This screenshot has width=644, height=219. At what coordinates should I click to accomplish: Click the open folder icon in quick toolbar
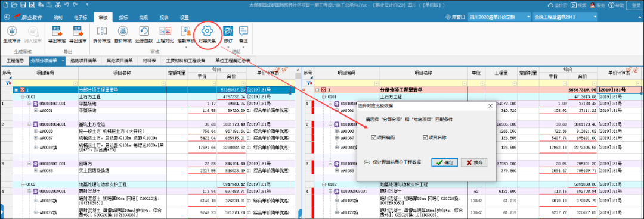click(x=14, y=5)
